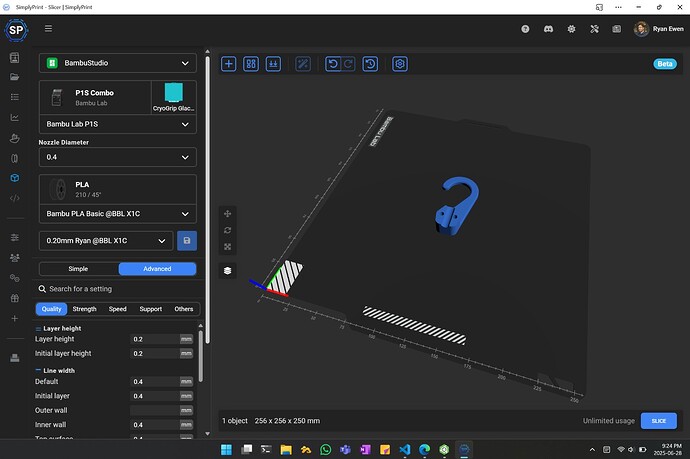Image resolution: width=690 pixels, height=459 pixels.
Task: Click the Add model plus icon
Action: coord(228,64)
